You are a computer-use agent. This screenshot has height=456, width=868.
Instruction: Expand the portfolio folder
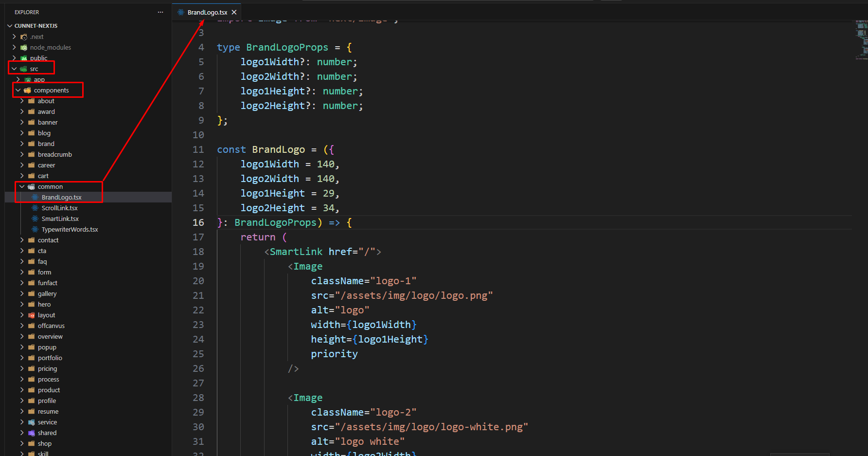pyautogui.click(x=50, y=358)
